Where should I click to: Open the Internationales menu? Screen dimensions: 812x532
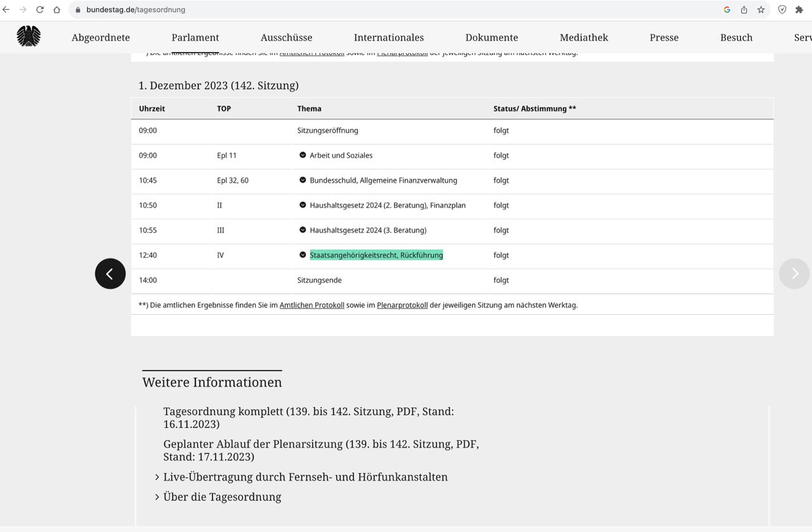(389, 37)
